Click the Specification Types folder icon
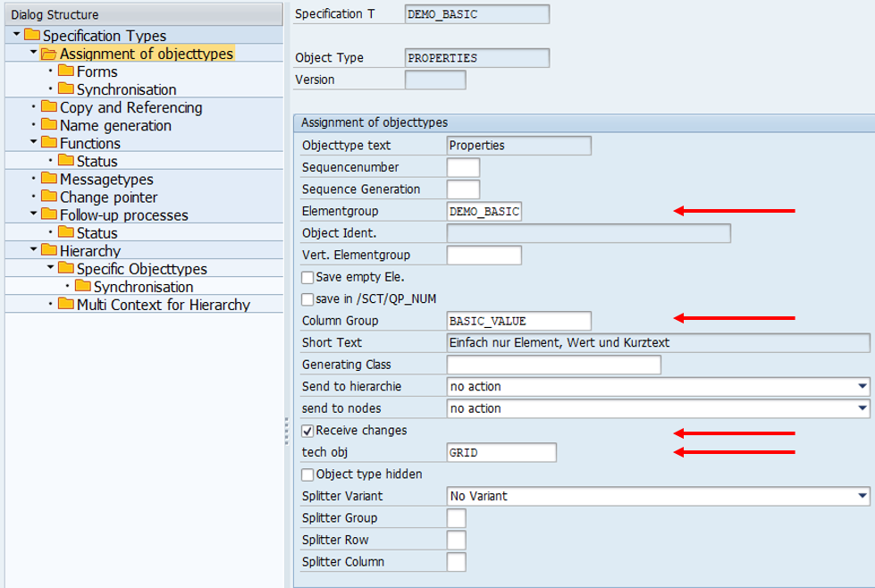875x588 pixels. pyautogui.click(x=32, y=36)
